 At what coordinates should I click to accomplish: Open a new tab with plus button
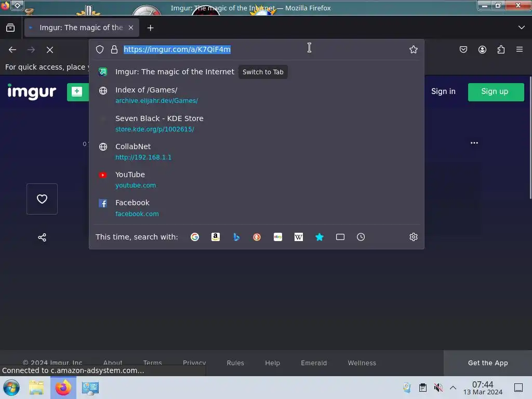click(x=150, y=28)
